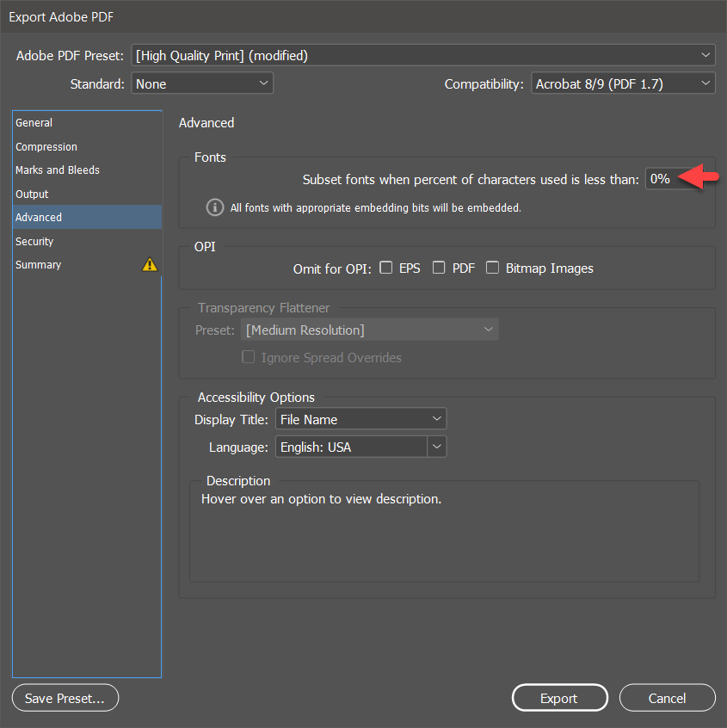Click the info icon in Fonts section
Viewport: 727px width, 728px height.
click(214, 207)
